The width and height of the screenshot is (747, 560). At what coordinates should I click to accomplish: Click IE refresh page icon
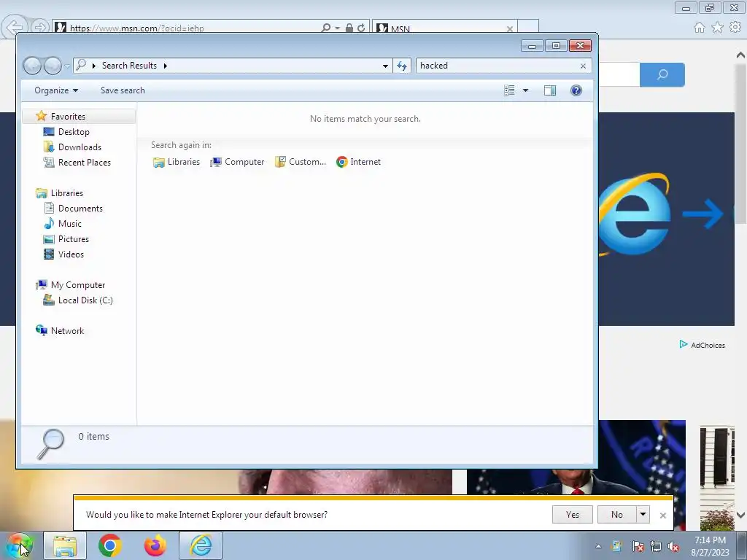point(361,28)
